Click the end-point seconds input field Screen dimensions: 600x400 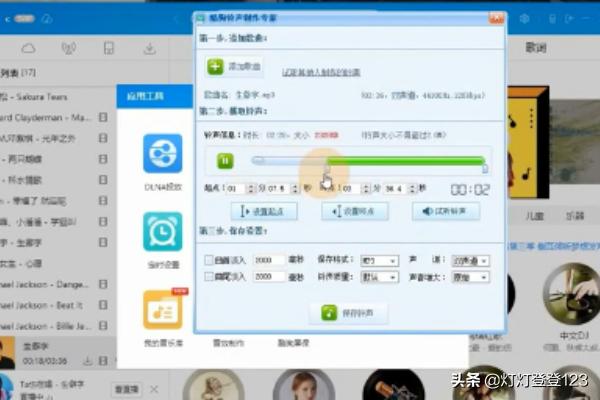tap(396, 189)
